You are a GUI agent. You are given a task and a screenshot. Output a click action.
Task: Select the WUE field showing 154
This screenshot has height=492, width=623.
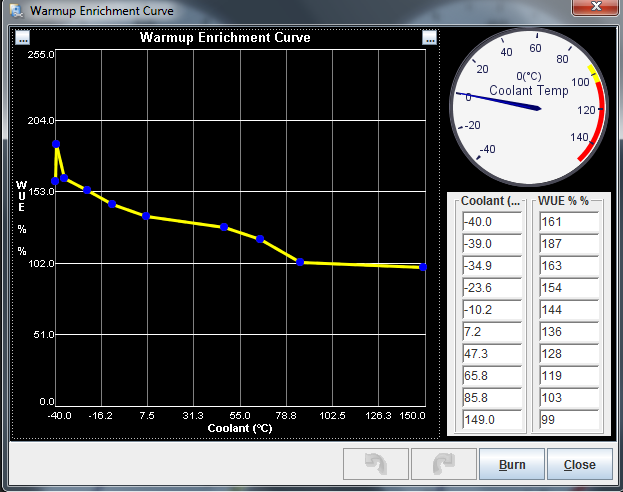[x=569, y=288]
